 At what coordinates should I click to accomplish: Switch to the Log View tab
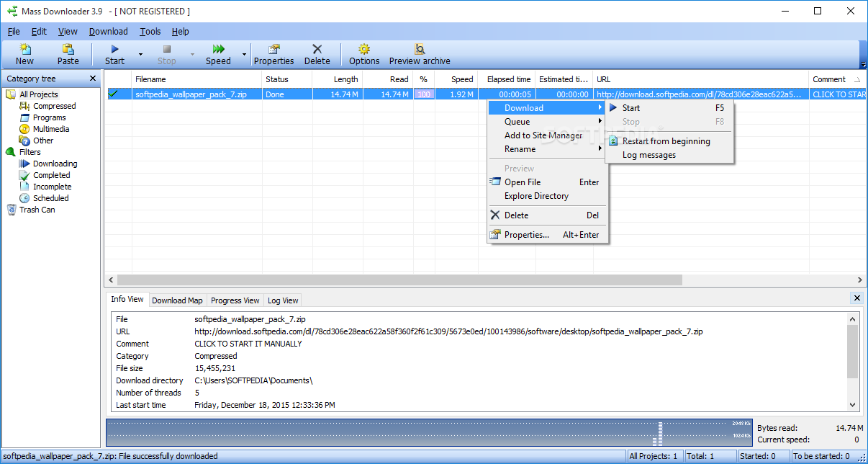tap(283, 300)
